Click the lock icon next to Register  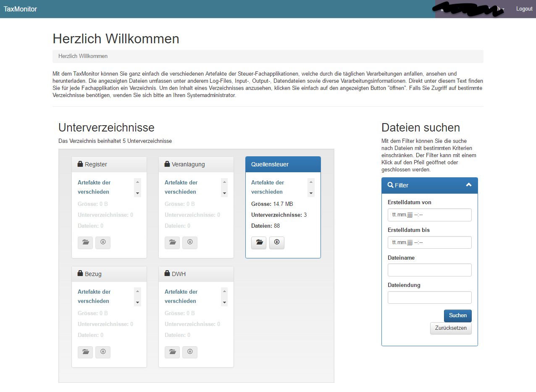(x=80, y=164)
